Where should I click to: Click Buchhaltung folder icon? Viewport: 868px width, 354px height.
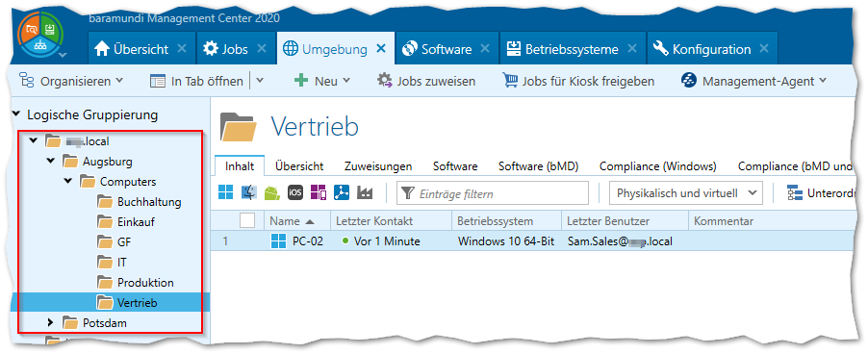[x=105, y=202]
